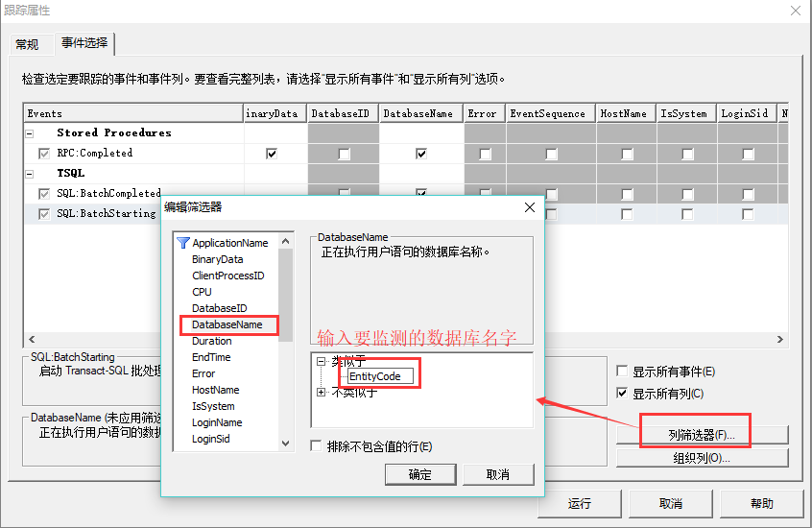Click the EventSequence column header
Image resolution: width=812 pixels, height=528 pixels.
coord(551,113)
